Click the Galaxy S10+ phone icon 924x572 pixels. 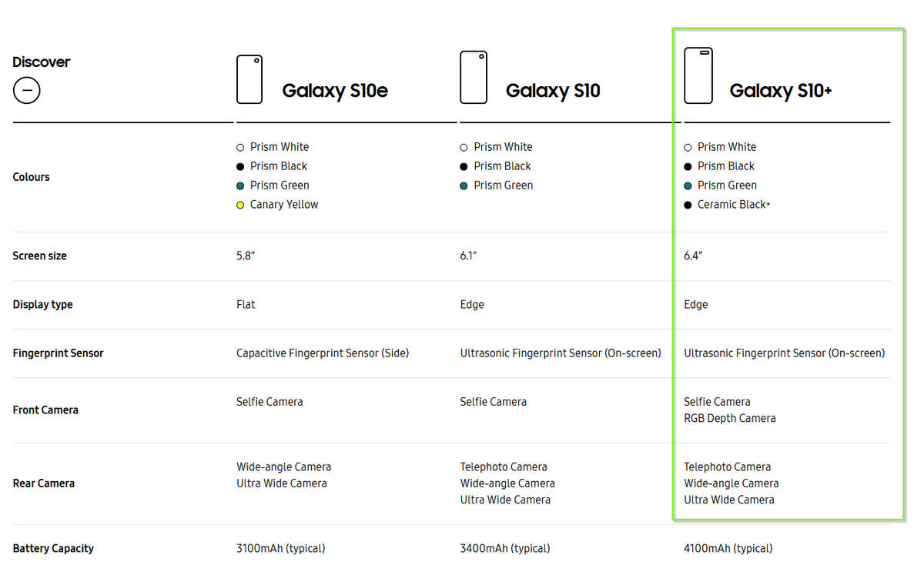[698, 75]
